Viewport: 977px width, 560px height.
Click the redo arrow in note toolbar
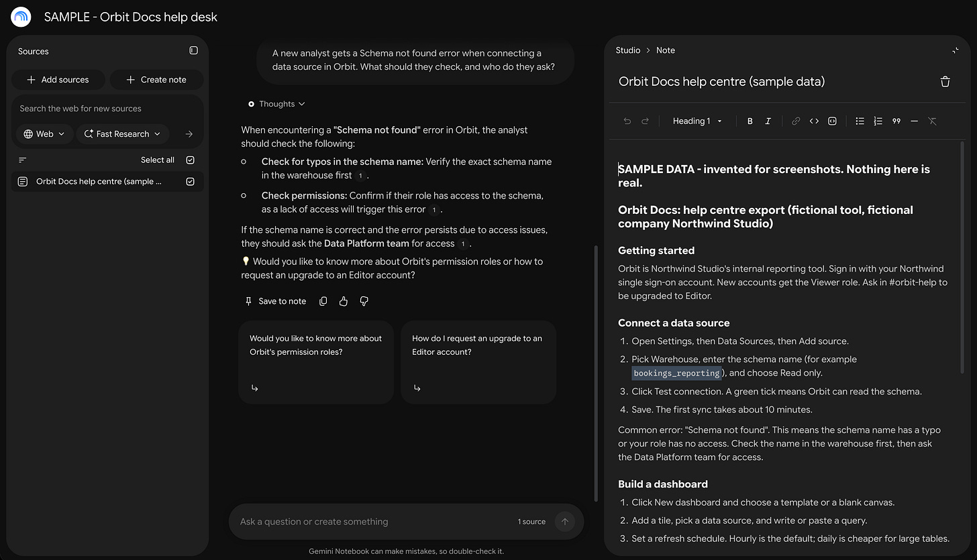pyautogui.click(x=646, y=121)
